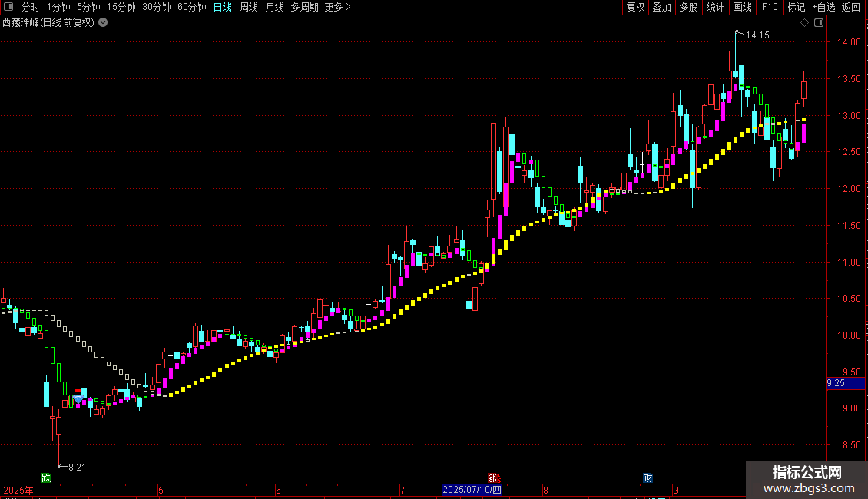Click the 叠加 overlay button
The height and width of the screenshot is (499, 868).
[x=661, y=7]
